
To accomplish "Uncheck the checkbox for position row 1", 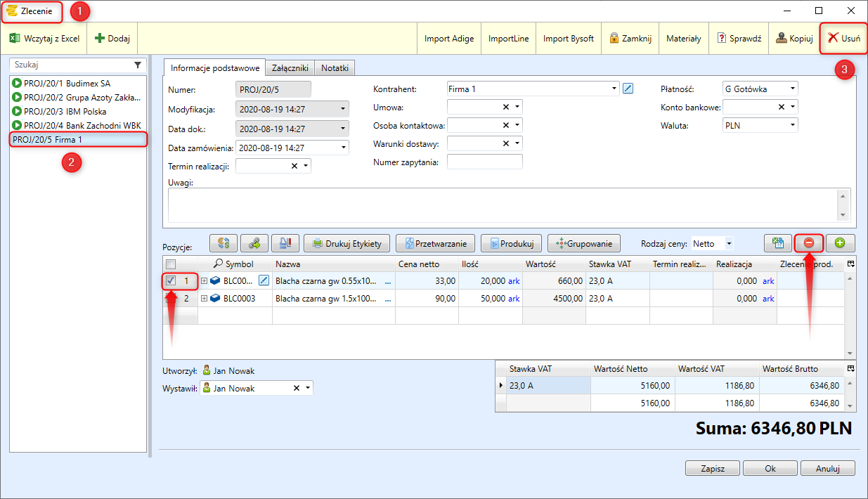I will click(171, 280).
